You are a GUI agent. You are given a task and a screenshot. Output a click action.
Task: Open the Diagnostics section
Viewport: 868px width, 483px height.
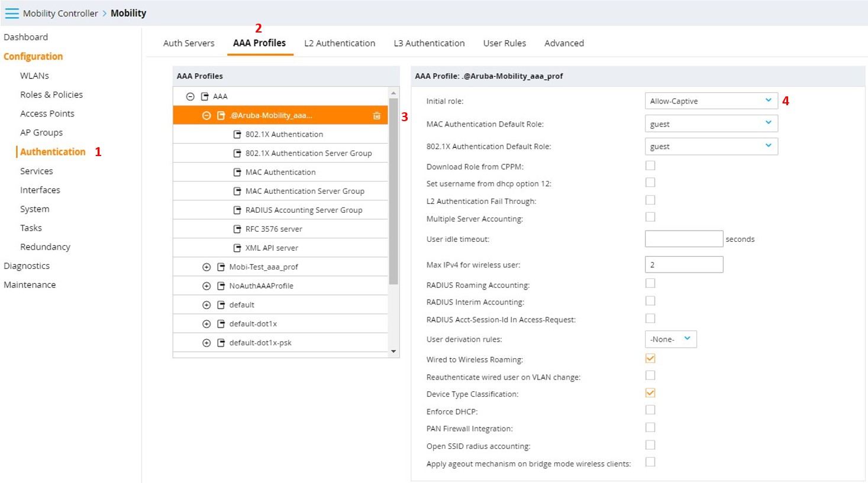[x=27, y=266]
